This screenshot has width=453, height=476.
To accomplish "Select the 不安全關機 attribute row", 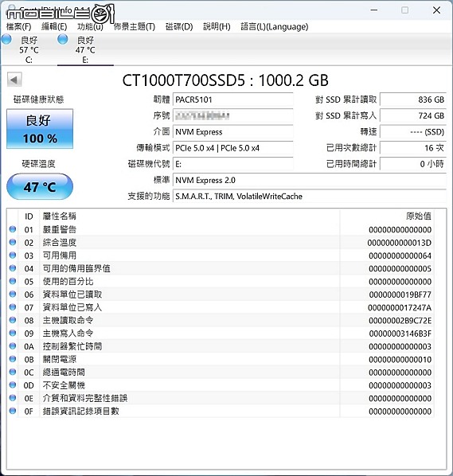I will (221, 385).
